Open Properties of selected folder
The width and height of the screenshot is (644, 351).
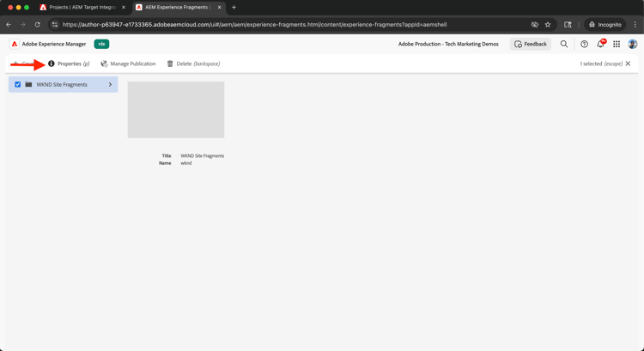[x=69, y=64]
